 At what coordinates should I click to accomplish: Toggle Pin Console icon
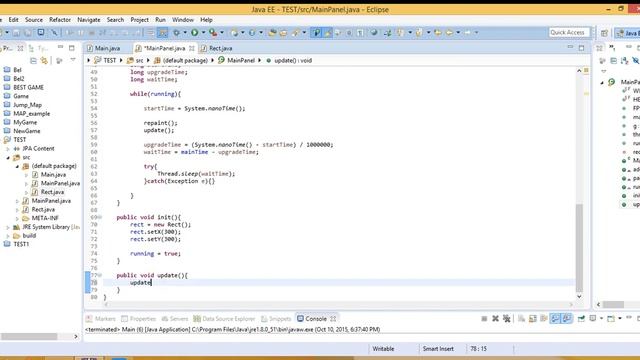(581, 318)
